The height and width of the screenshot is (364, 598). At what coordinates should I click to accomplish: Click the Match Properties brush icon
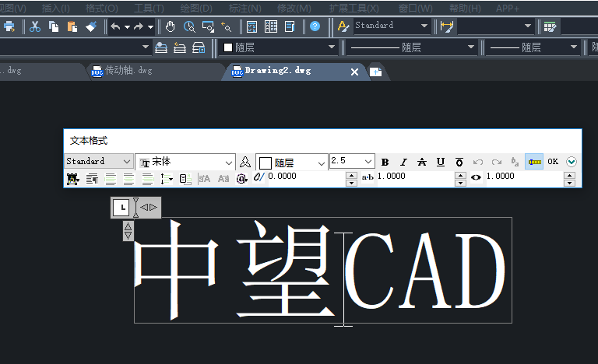91,26
